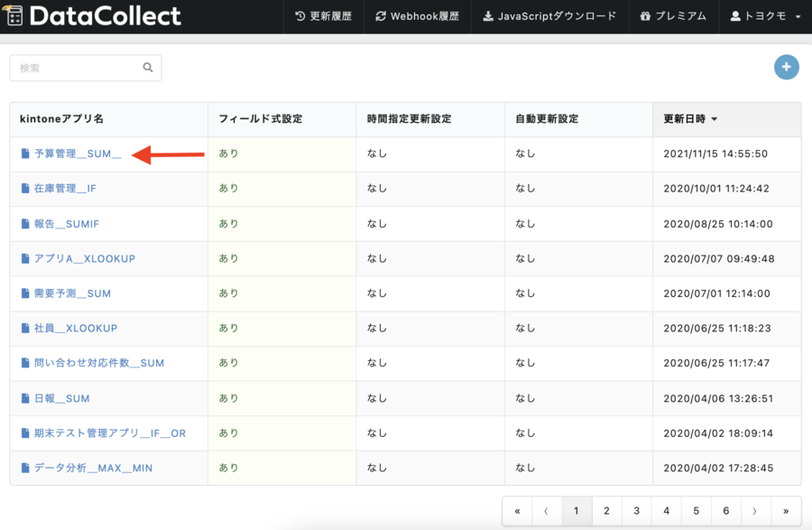Open 更新履歴 in the navbar
This screenshot has width=812, height=530.
point(324,16)
